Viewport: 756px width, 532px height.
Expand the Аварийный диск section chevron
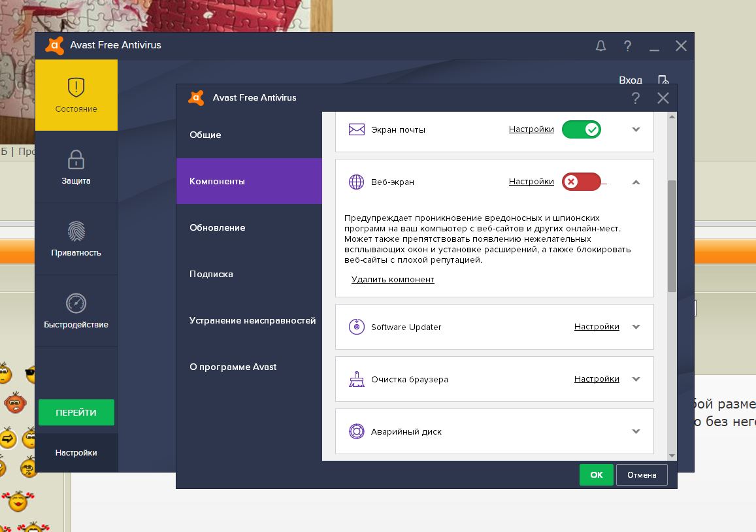pyautogui.click(x=636, y=431)
